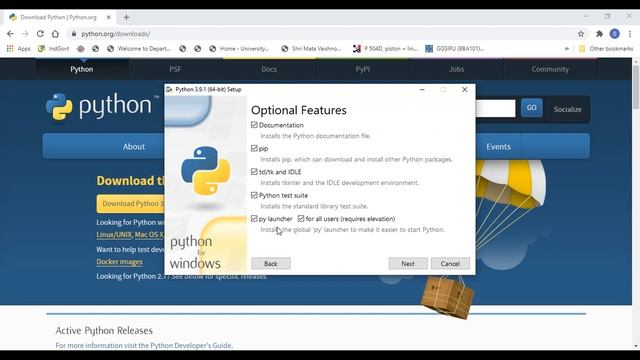Open the Welcome to Depart... bookmark
Image resolution: width=640 pixels, height=360 pixels.
(139, 49)
